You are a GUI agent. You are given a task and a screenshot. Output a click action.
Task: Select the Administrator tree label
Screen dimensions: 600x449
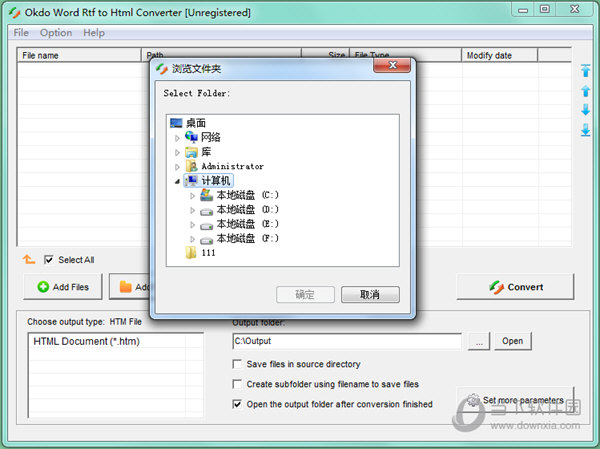233,166
